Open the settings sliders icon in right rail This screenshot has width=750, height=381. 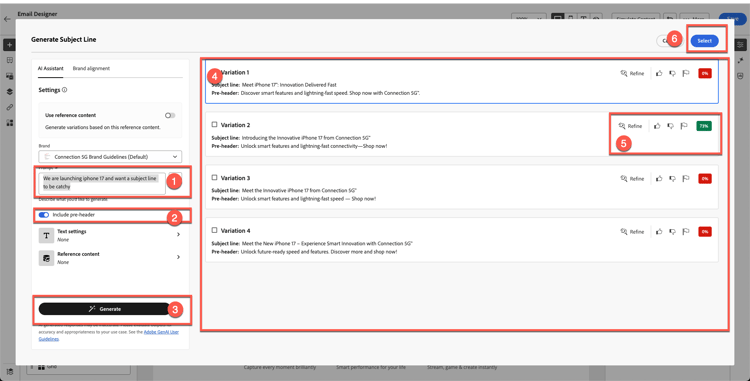pyautogui.click(x=740, y=45)
